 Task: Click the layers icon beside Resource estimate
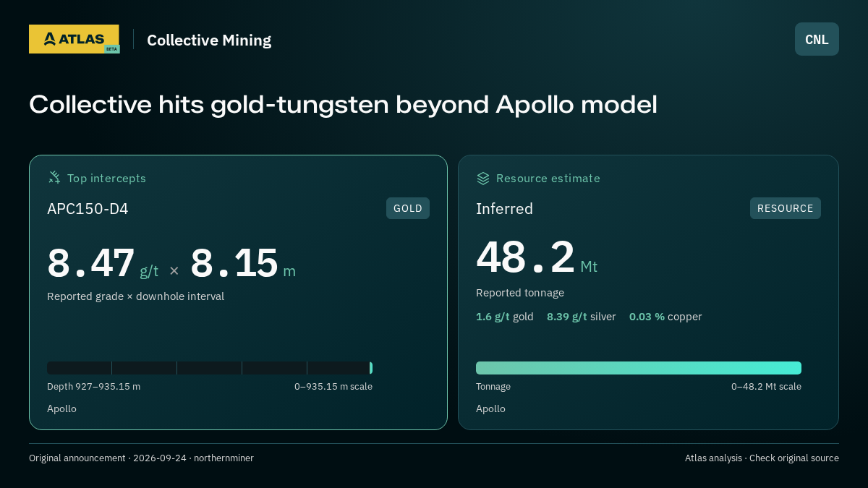point(483,178)
